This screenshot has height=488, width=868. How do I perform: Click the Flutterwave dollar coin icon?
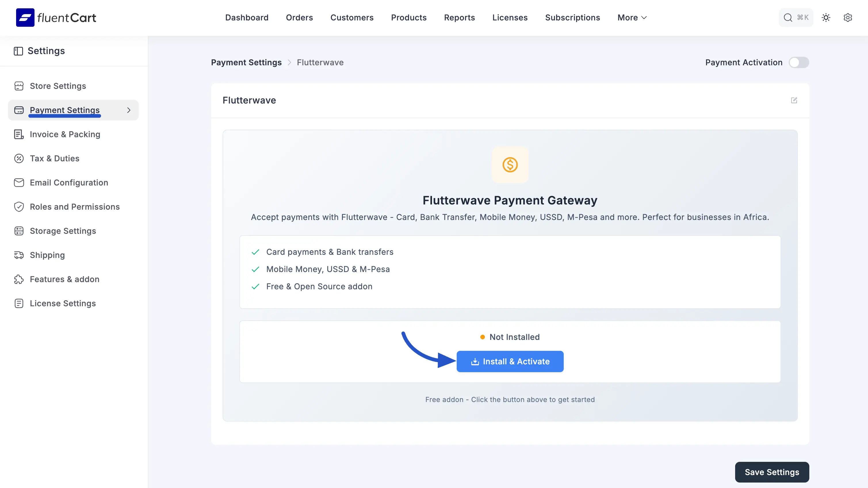pos(510,165)
